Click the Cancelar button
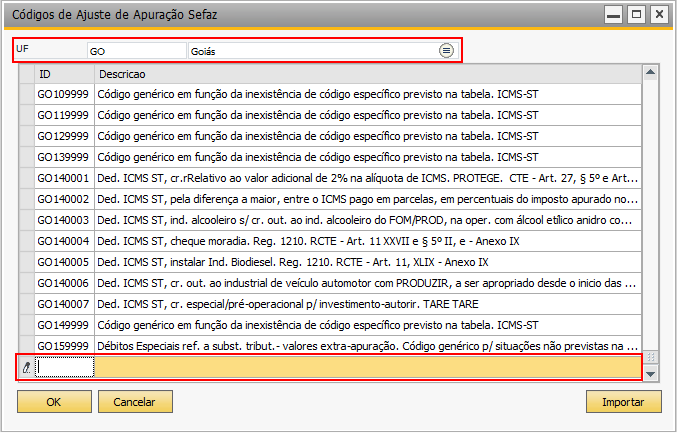 [135, 402]
